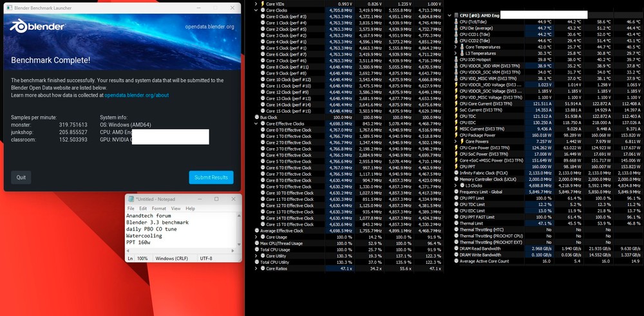Click the thermometer icon beside CPU (Tctl/Tdie)
Viewport: 644px width, 316px height.
[457, 21]
